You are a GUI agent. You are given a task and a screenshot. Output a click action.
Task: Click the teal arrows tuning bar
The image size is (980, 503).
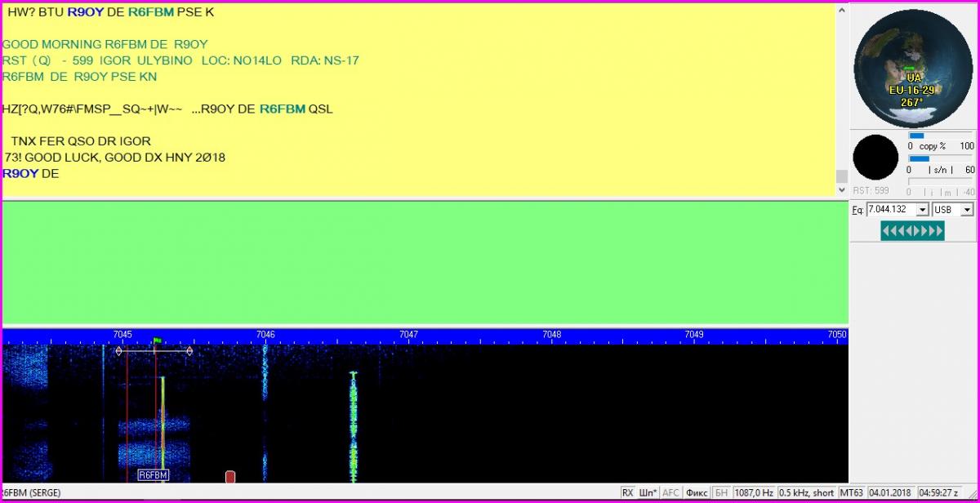coord(912,231)
